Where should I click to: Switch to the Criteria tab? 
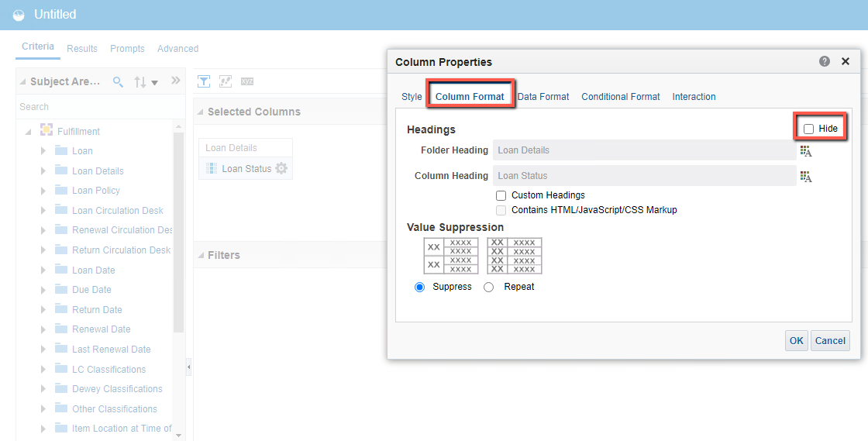point(38,46)
